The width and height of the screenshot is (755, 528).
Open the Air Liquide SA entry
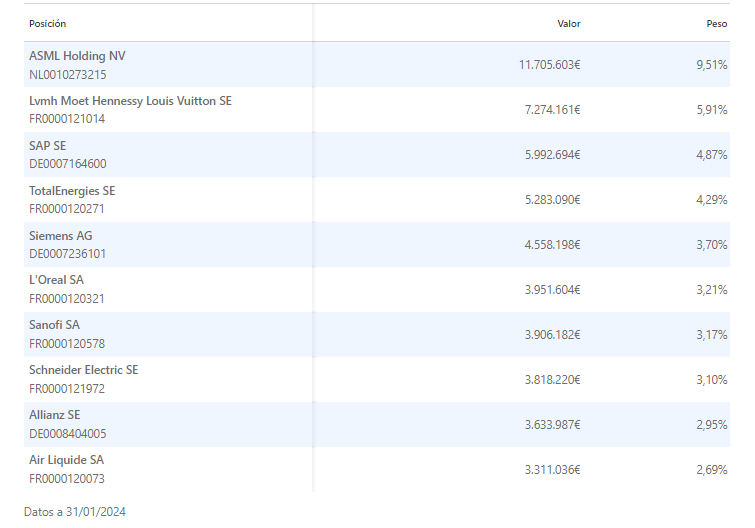coord(67,460)
